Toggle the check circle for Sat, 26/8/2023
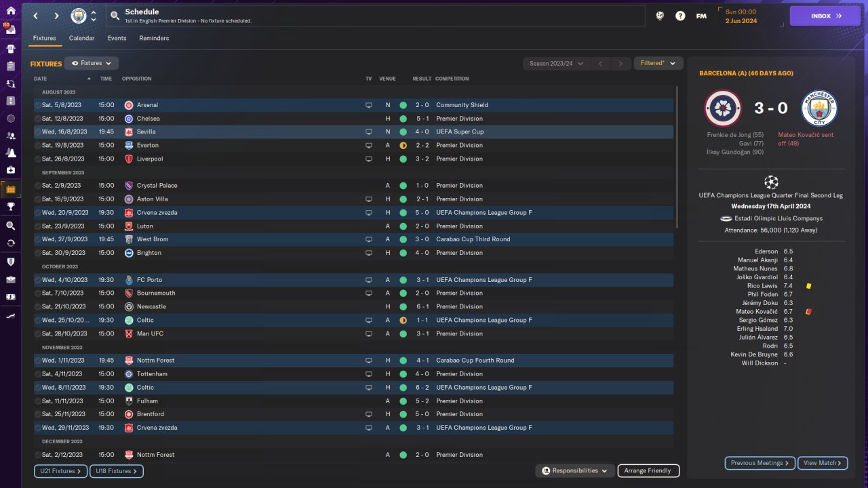 tap(38, 159)
